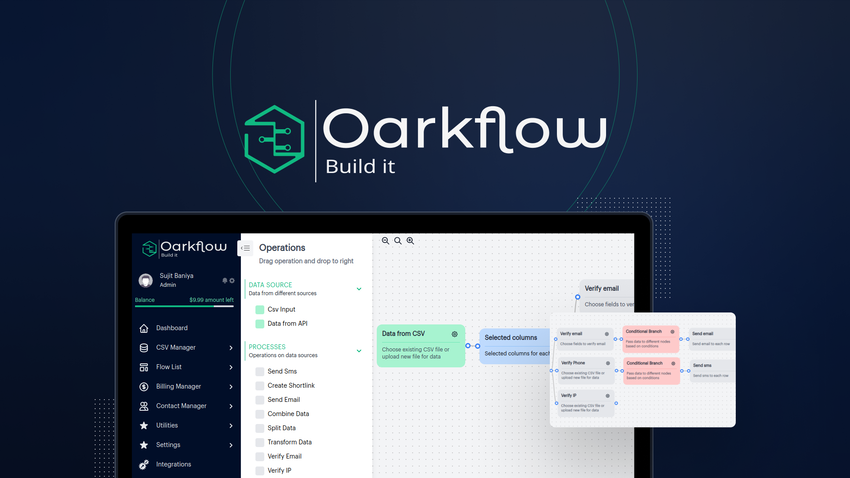Expand the Billing Manager submenu arrow
850x478 pixels.
(231, 387)
